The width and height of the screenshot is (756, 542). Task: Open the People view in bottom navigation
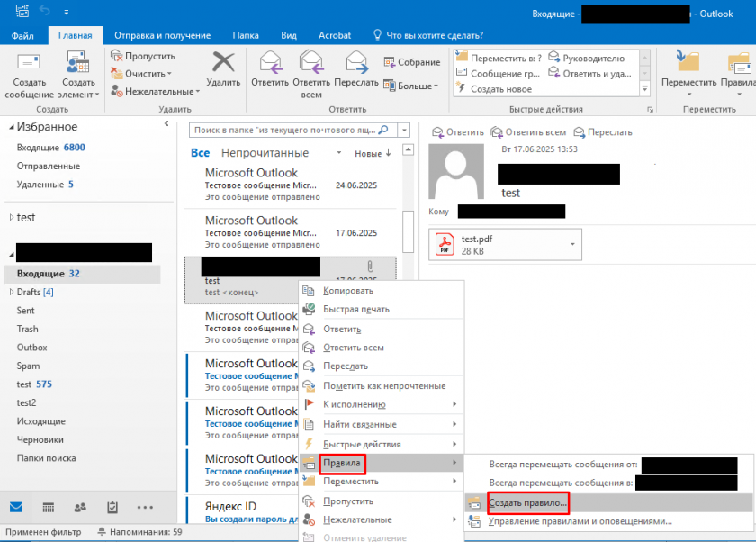pyautogui.click(x=81, y=507)
